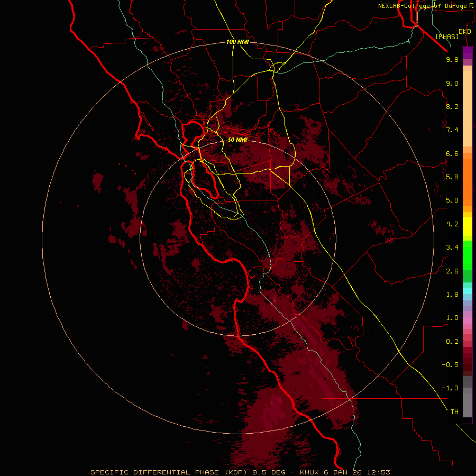
Task: Click the yellow segment of the color scale
Action: pos(467,226)
